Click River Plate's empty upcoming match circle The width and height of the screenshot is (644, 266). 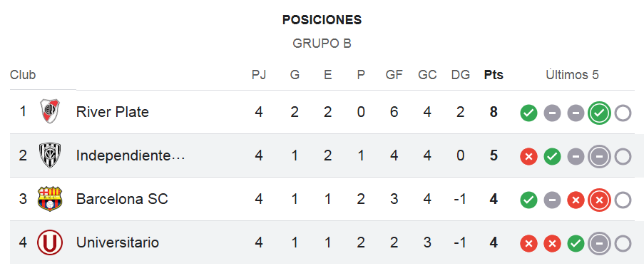coord(623,113)
